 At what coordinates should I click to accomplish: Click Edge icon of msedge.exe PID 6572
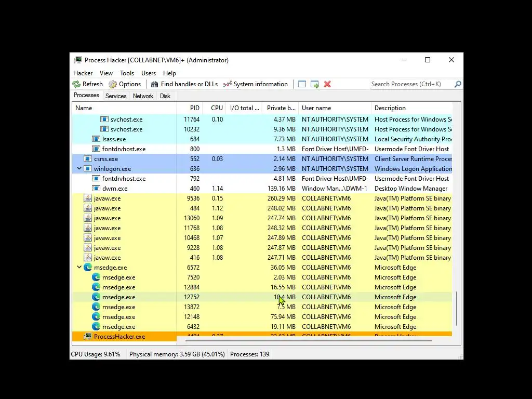[87, 268]
